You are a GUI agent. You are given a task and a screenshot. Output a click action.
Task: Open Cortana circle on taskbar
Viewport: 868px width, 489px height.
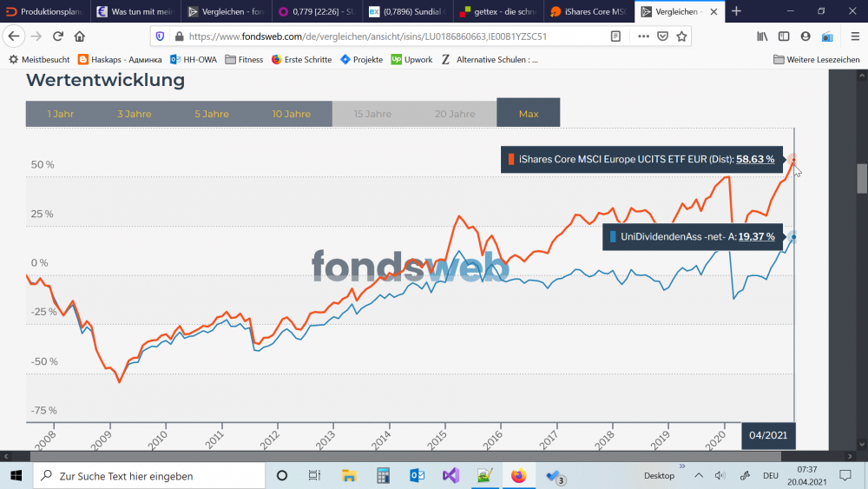[x=282, y=476]
